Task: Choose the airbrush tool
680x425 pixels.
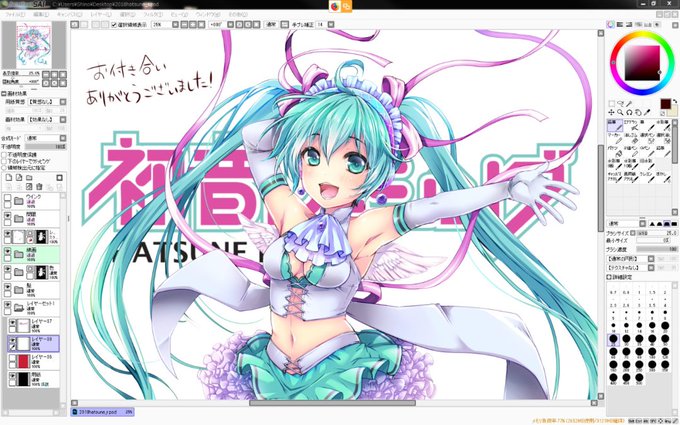Action: point(631,125)
